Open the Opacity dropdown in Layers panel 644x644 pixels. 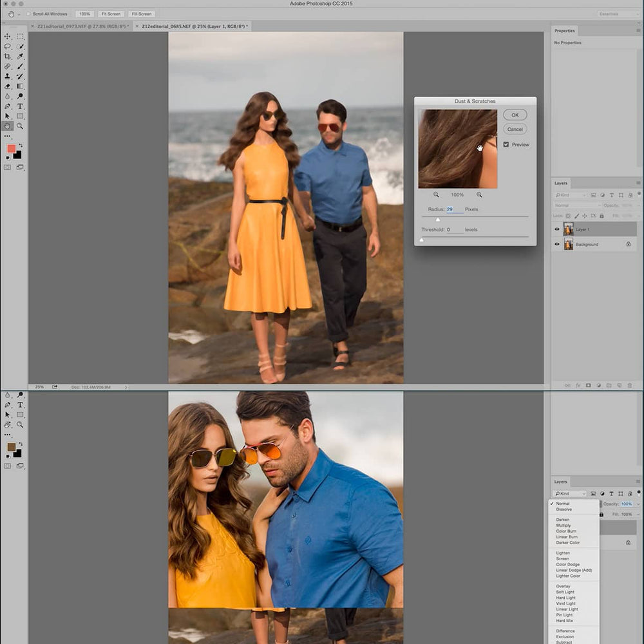point(638,205)
